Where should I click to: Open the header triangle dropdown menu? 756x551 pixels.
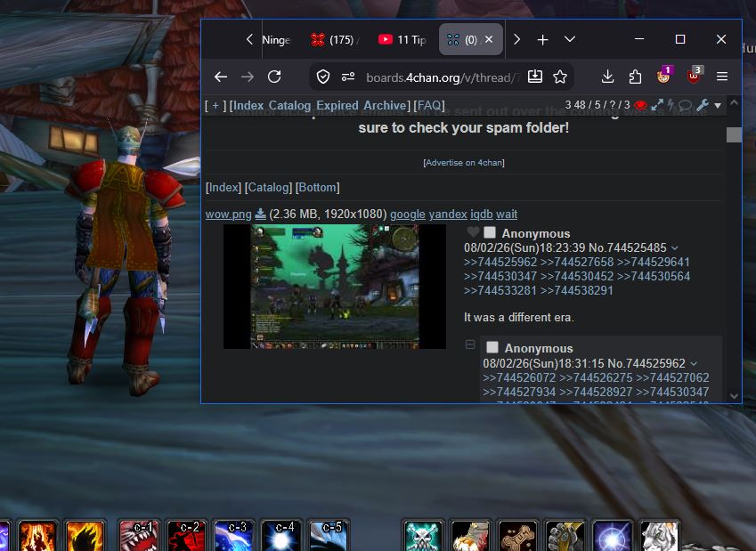(718, 106)
